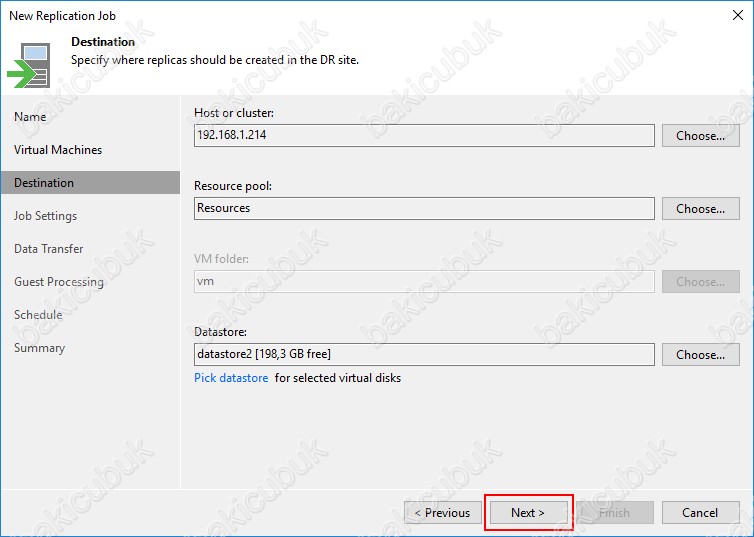
Task: Cancel the replication job wizard
Action: click(701, 513)
